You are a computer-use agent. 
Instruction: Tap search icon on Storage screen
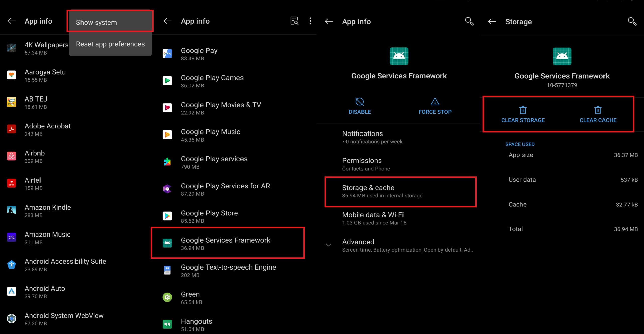(632, 22)
